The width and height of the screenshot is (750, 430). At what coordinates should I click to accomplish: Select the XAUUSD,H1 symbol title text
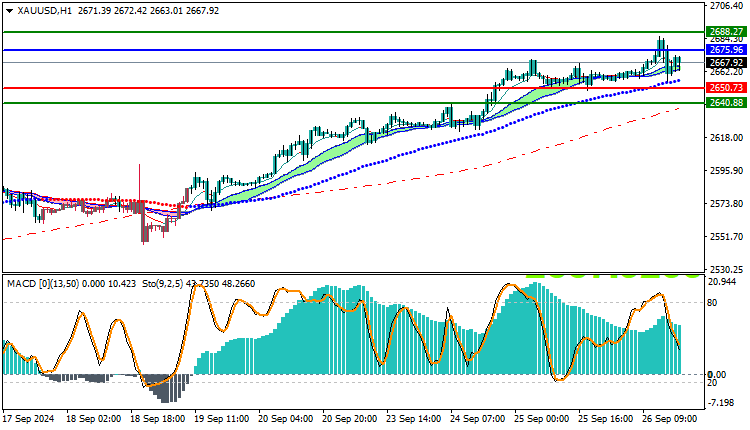44,11
